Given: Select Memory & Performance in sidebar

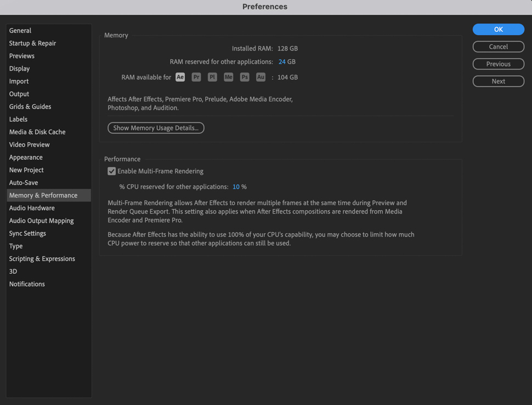Looking at the screenshot, I should click(49, 195).
